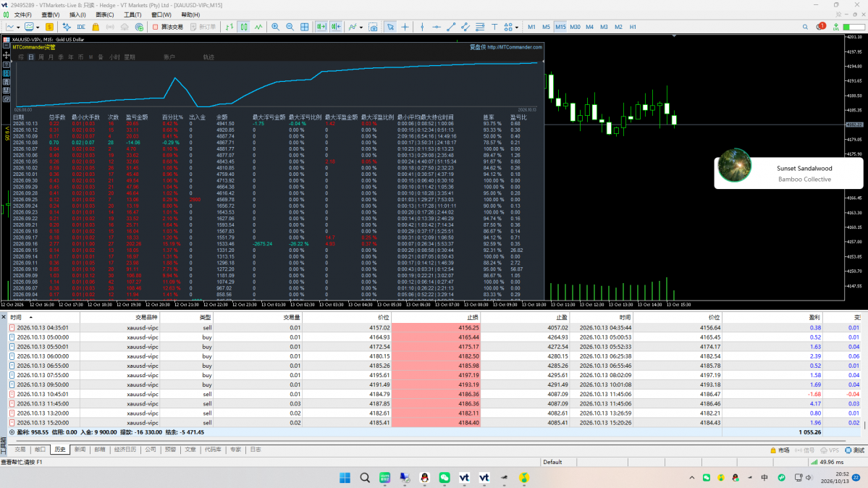Switch to the 历史 tab
The height and width of the screenshot is (488, 868).
click(x=60, y=450)
